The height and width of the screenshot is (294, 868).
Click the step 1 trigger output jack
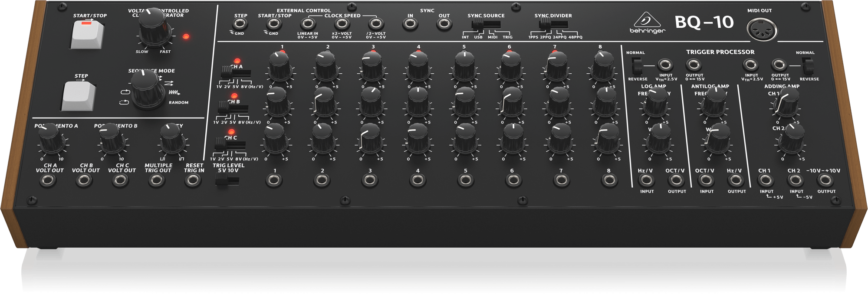tap(273, 180)
